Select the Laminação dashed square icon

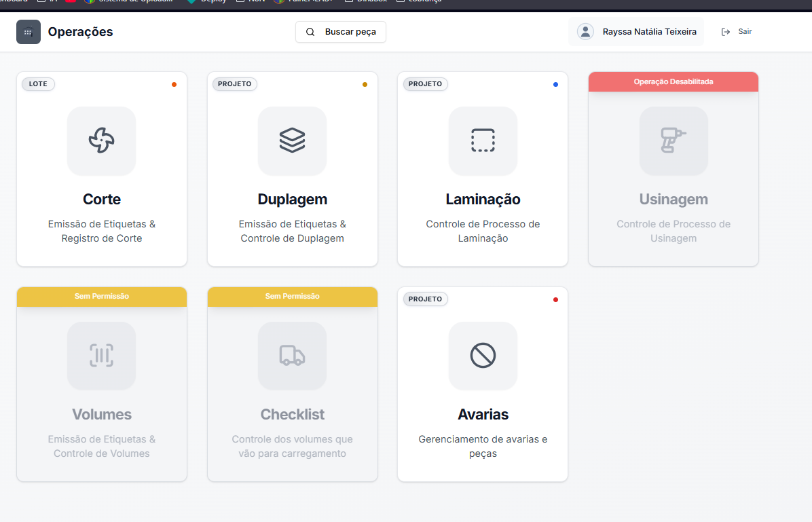click(x=483, y=141)
